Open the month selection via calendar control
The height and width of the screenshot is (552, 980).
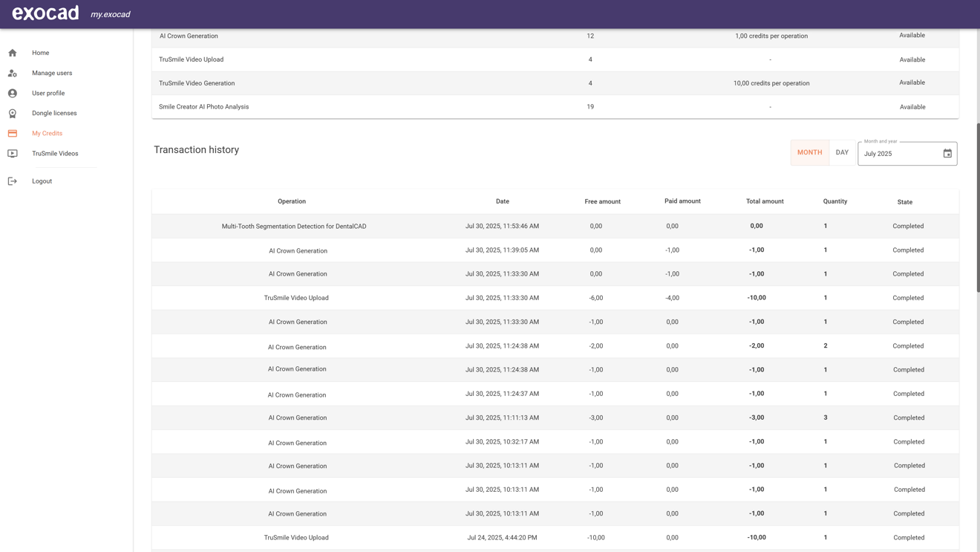[x=947, y=153]
